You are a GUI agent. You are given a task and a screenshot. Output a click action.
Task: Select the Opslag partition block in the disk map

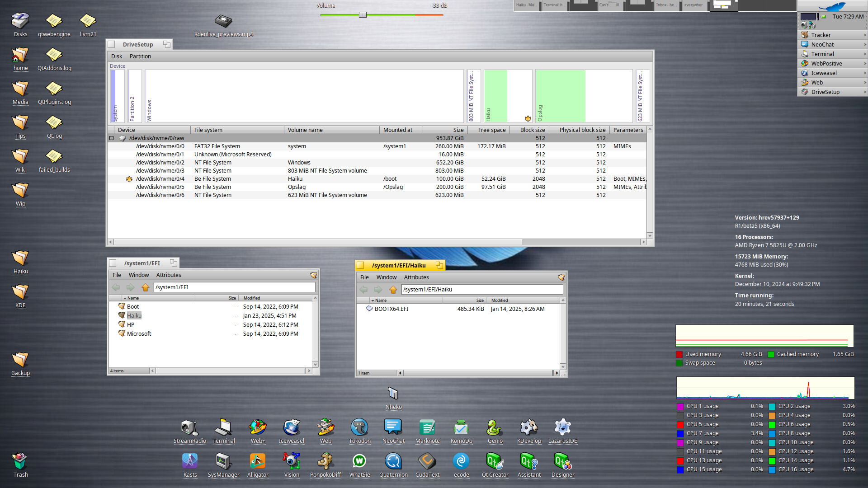click(583, 96)
